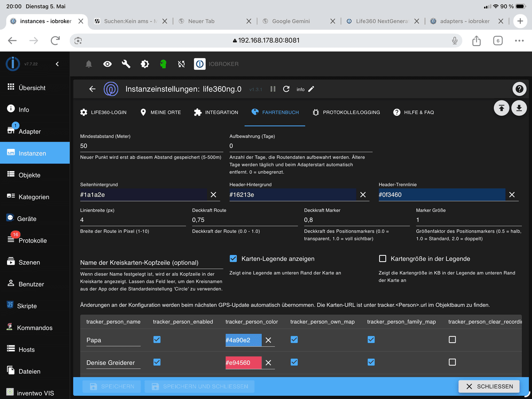Screen dimensions: 532x399
Task: Open help question mark in title bar
Action: coord(519,89)
